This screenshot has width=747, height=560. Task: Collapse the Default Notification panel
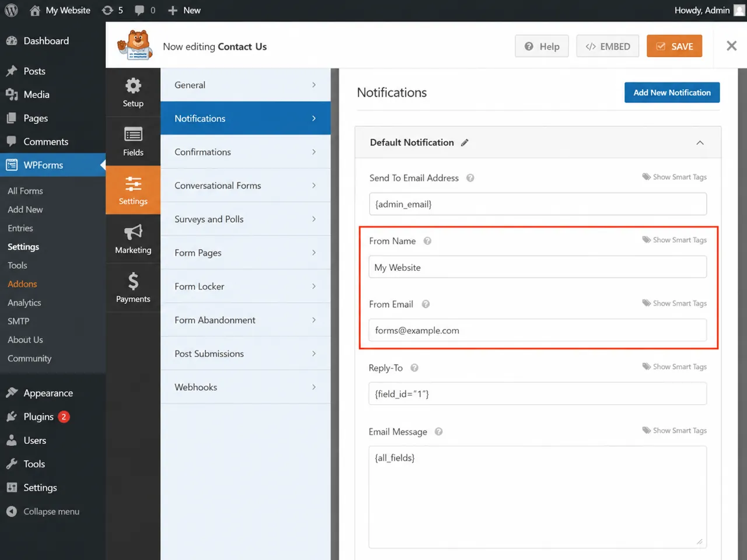click(700, 143)
